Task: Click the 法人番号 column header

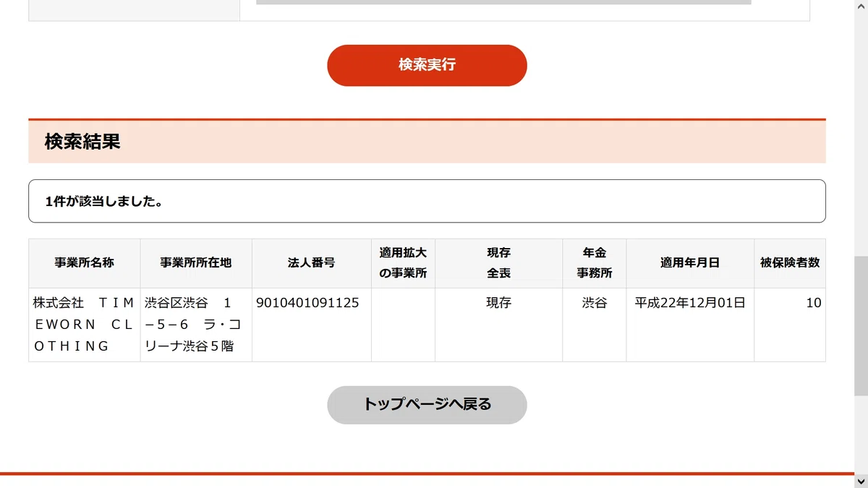Action: tap(312, 263)
